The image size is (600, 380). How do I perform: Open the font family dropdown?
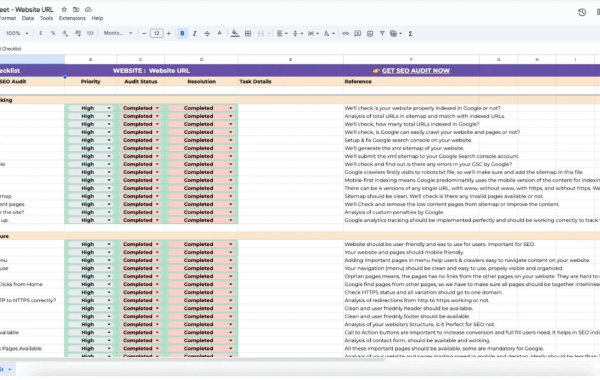pyautogui.click(x=118, y=33)
